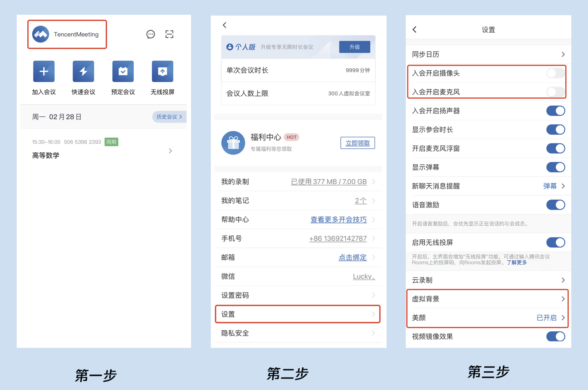Tap 点击绑定 for 邮箱
The image size is (588, 390).
[352, 258]
